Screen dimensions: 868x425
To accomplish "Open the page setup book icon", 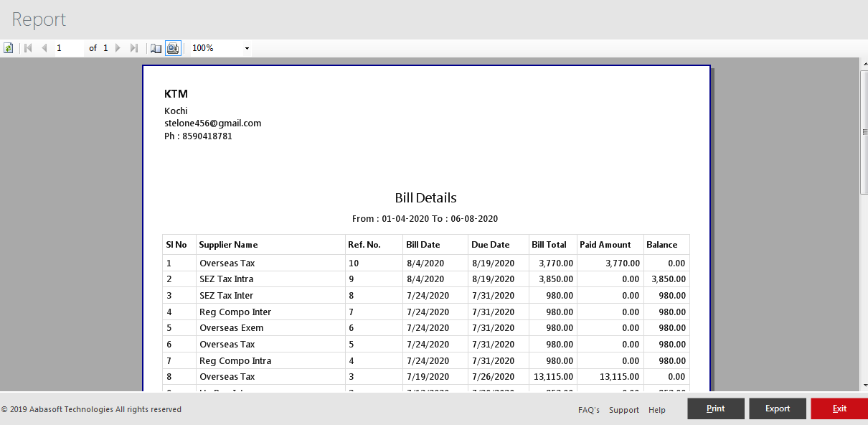I will [156, 48].
